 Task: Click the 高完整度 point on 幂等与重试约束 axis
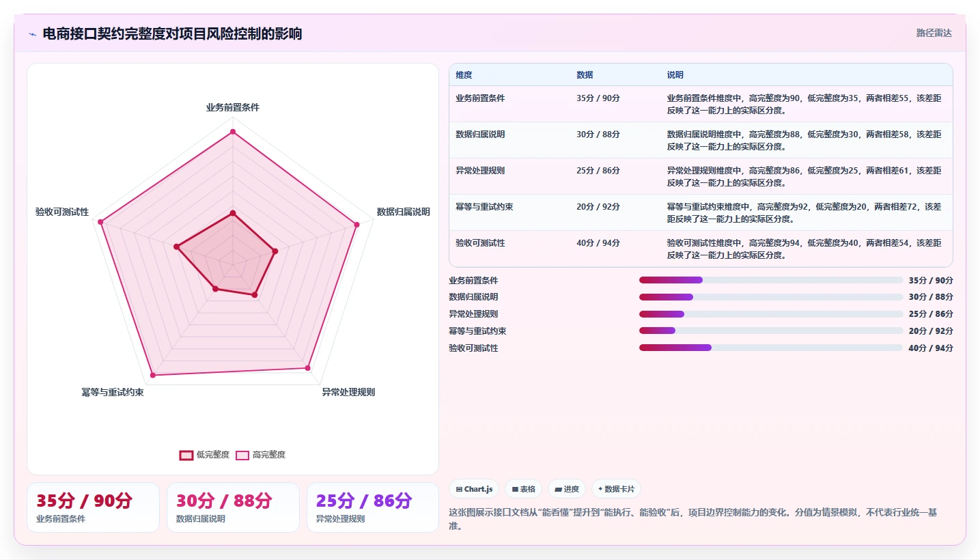coord(152,375)
